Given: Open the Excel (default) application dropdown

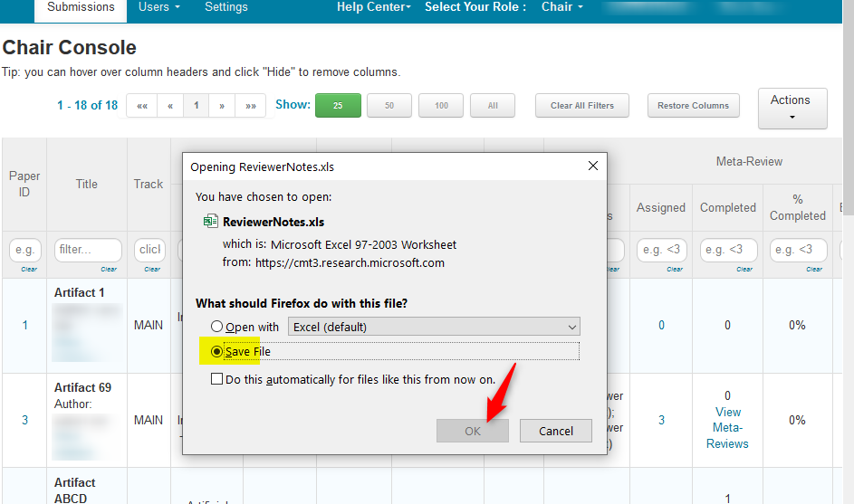Looking at the screenshot, I should coord(434,327).
